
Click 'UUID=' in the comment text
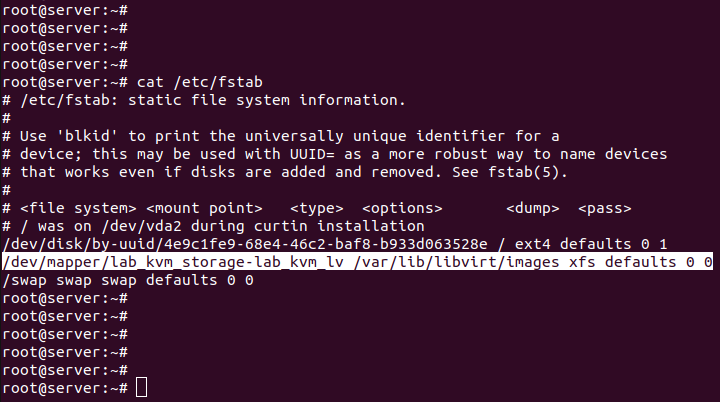click(312, 154)
